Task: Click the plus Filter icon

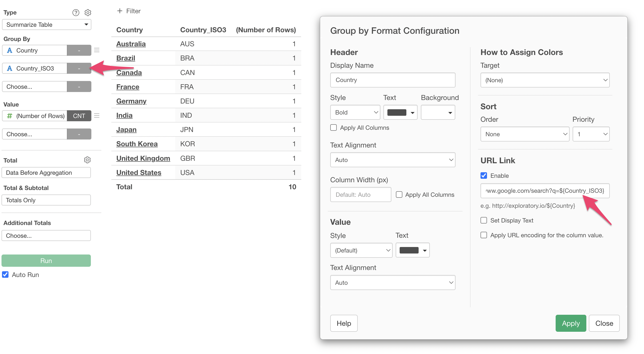Action: 120,11
